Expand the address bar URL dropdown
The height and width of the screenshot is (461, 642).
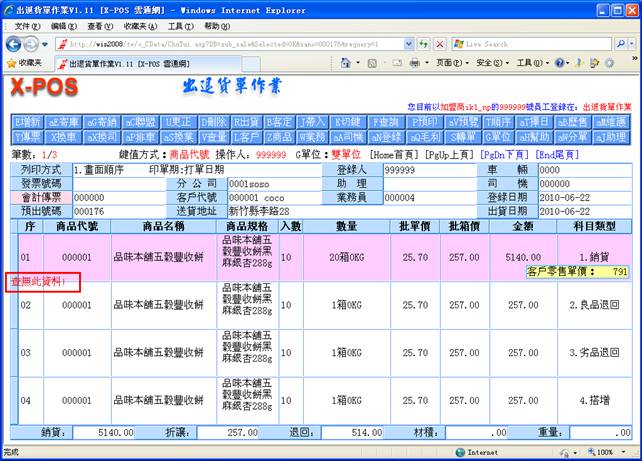(x=408, y=44)
